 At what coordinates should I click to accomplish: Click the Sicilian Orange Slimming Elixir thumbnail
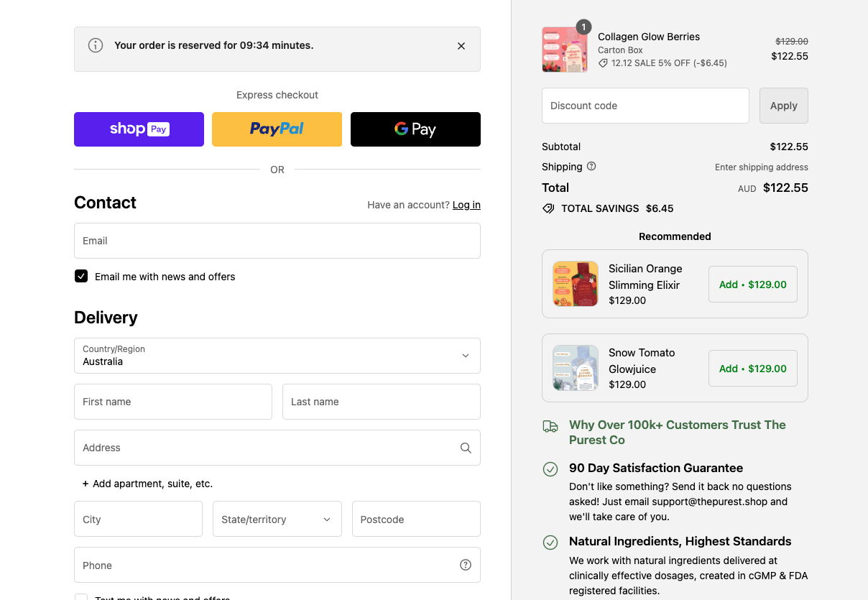click(576, 284)
